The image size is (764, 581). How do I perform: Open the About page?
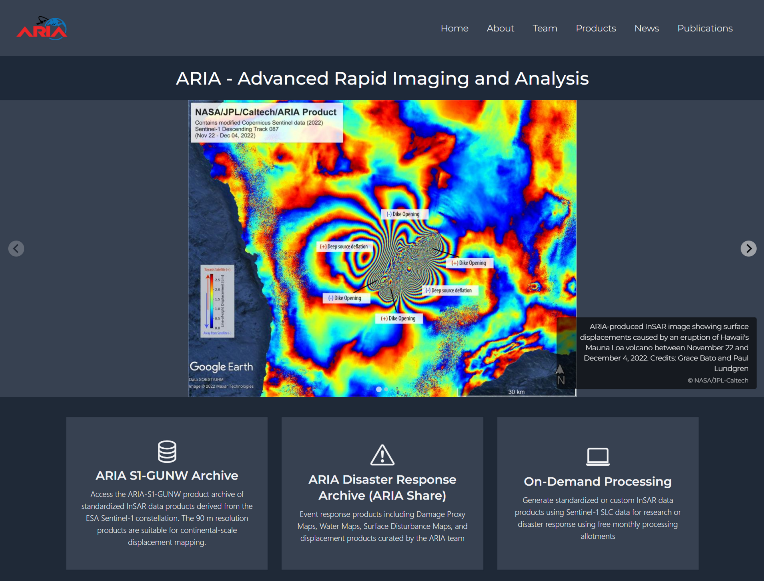pyautogui.click(x=500, y=28)
